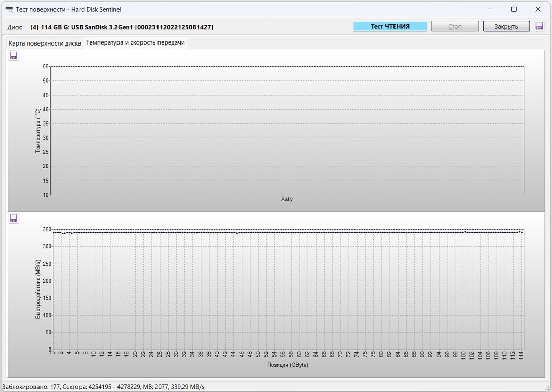552x392 pixels.
Task: Click the status bar text showing 339,29 MB/s
Action: (x=103, y=387)
